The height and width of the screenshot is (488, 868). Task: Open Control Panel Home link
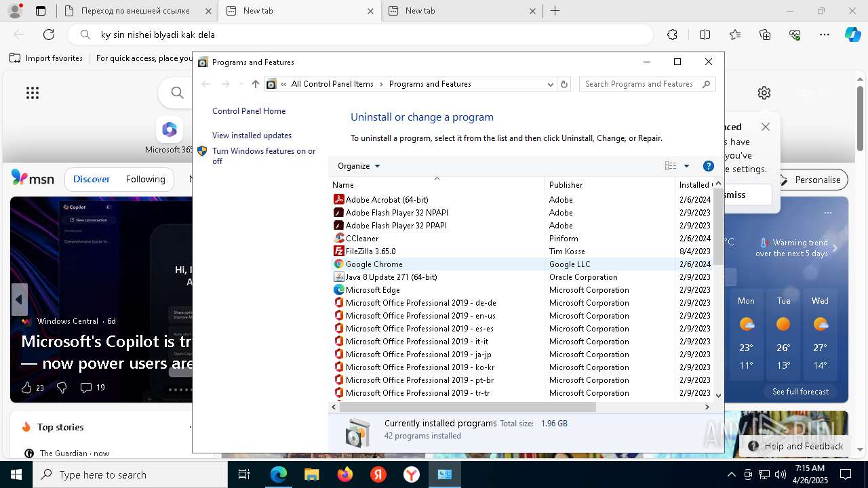[249, 111]
